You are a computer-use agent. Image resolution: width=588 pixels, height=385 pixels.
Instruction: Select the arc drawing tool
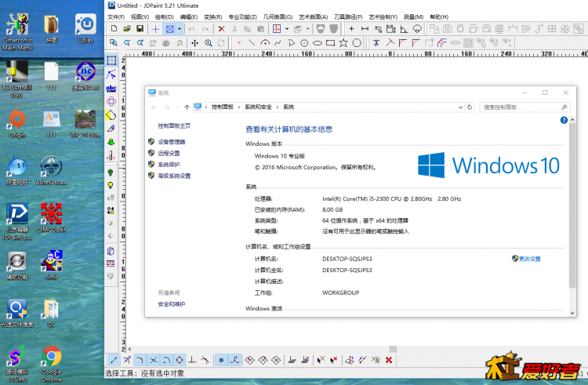pyautogui.click(x=265, y=43)
